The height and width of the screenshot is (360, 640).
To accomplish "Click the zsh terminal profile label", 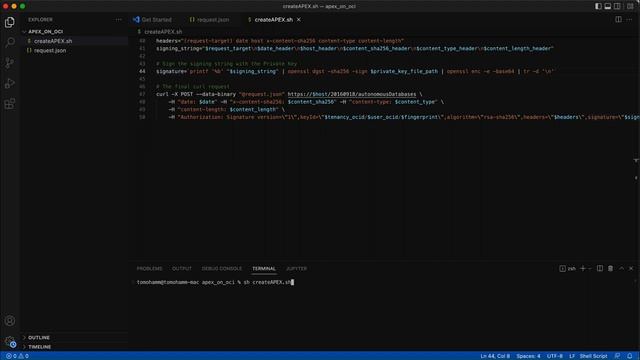I will [x=567, y=269].
